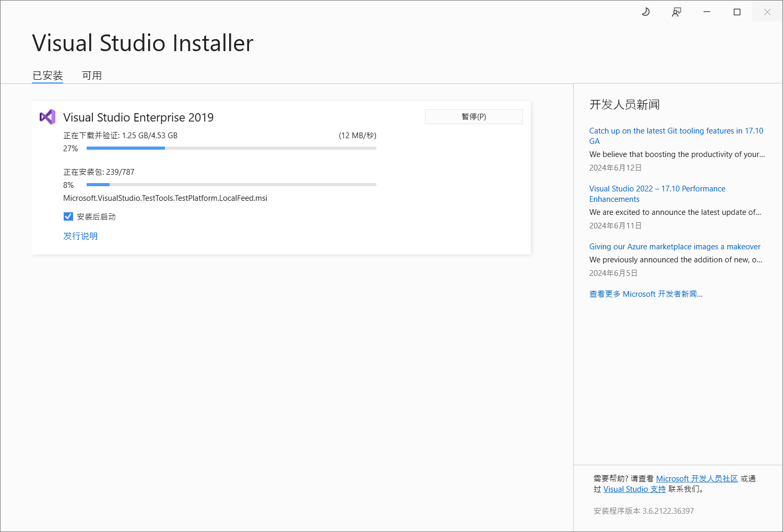Image resolution: width=783 pixels, height=532 pixels.
Task: Click the (12 MB/秒) download speed text
Action: pos(358,135)
